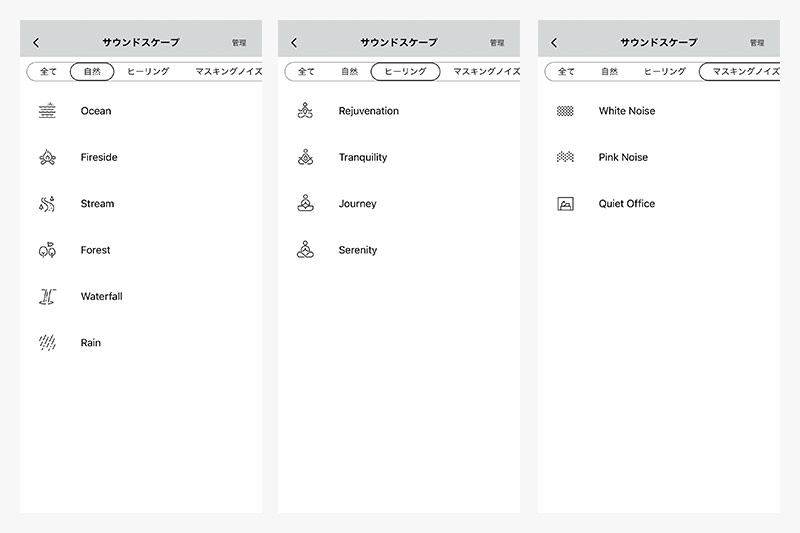Viewport: 800px width, 533px height.
Task: Play the Rejuvenation soundscape label
Action: (369, 111)
